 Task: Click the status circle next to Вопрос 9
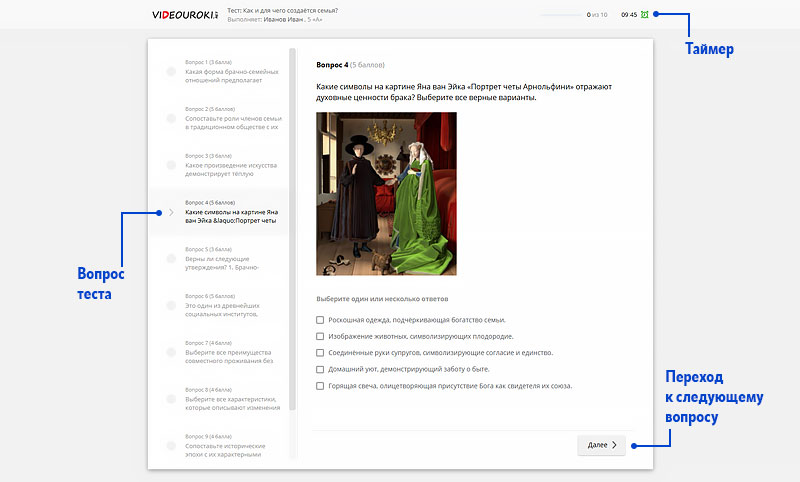click(171, 446)
